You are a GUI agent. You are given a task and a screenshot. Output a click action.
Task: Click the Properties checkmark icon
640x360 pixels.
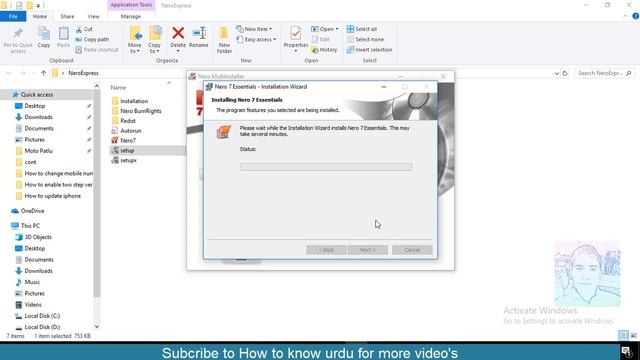point(296,33)
